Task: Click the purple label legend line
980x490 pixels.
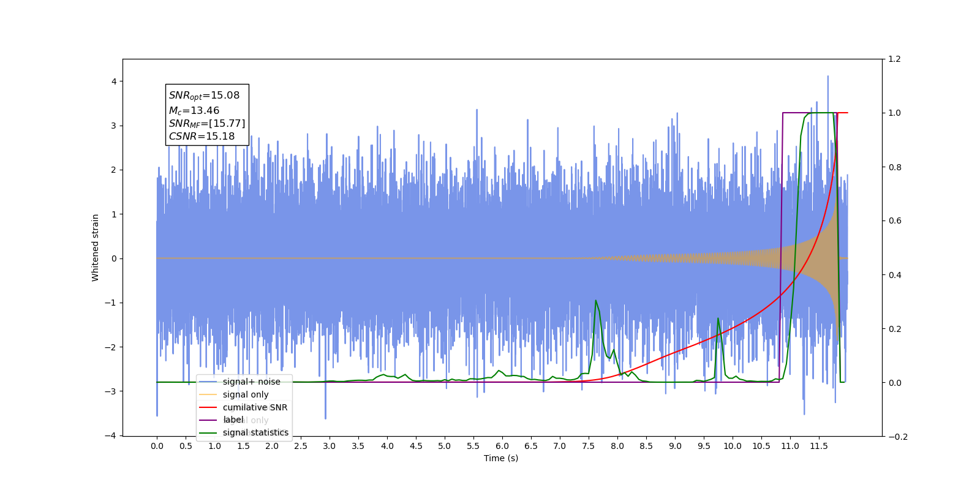Action: tap(208, 420)
